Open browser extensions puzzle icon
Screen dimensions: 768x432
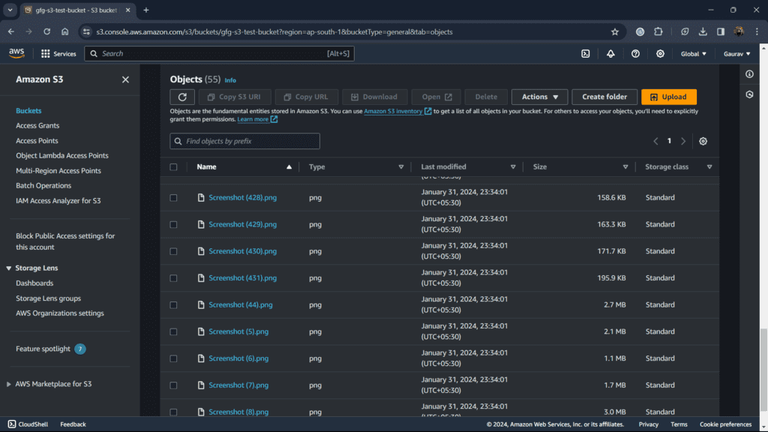658,32
